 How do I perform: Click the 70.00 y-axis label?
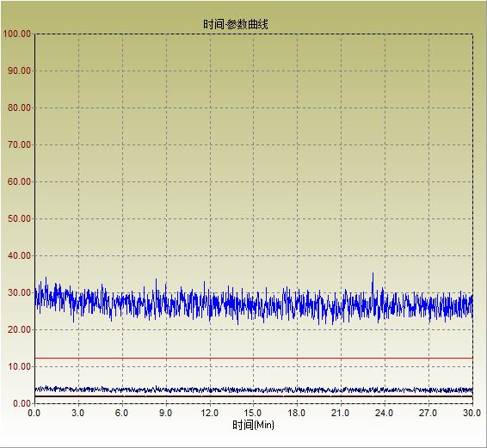point(19,144)
